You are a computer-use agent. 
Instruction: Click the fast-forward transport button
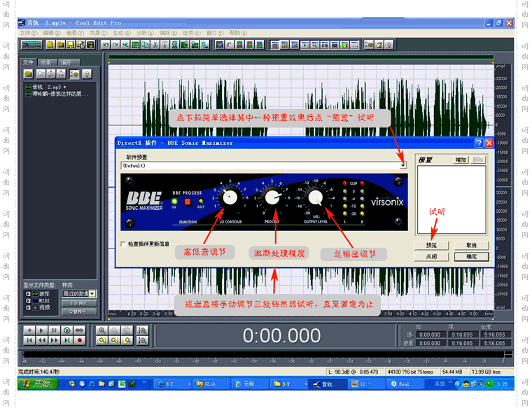point(55,341)
